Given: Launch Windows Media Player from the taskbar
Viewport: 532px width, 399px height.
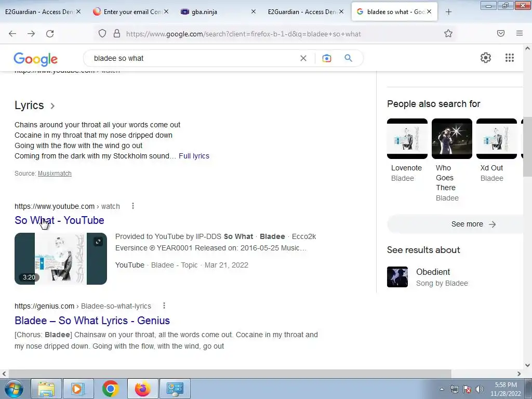Looking at the screenshot, I should coord(78,389).
